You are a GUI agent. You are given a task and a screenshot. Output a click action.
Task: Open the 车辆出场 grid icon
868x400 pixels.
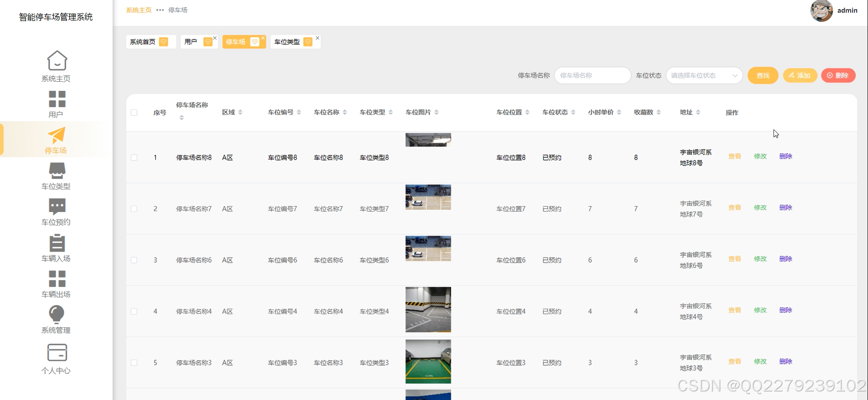57,279
